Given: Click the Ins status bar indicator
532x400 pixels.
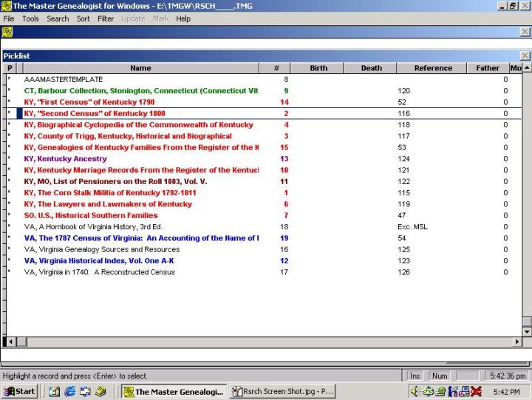Looking at the screenshot, I should 415,376.
